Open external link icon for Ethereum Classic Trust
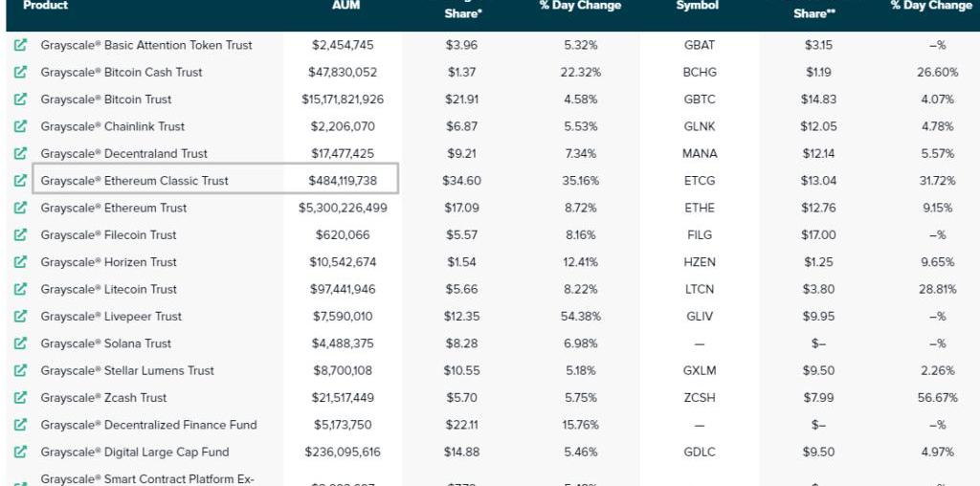Viewport: 980px width, 486px height. point(21,181)
